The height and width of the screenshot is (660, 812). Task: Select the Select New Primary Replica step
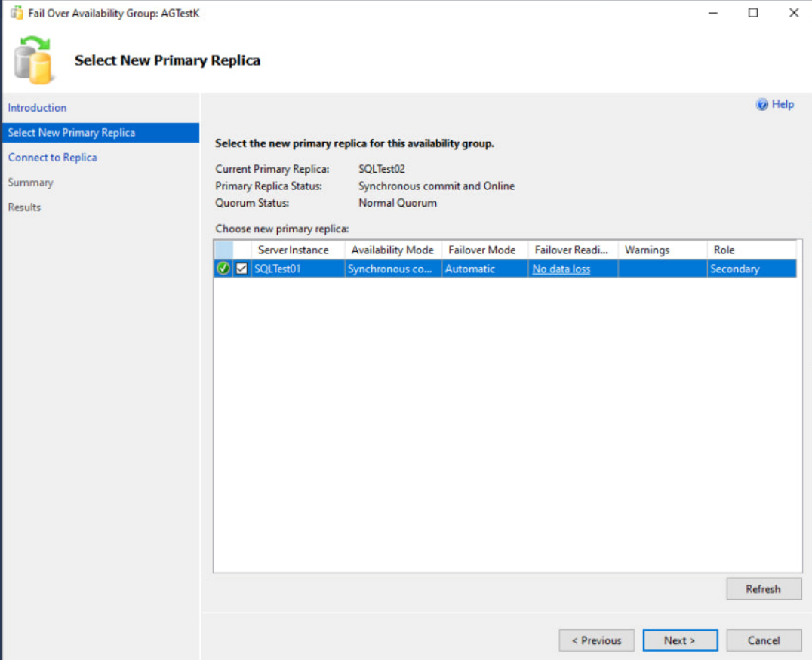[72, 133]
